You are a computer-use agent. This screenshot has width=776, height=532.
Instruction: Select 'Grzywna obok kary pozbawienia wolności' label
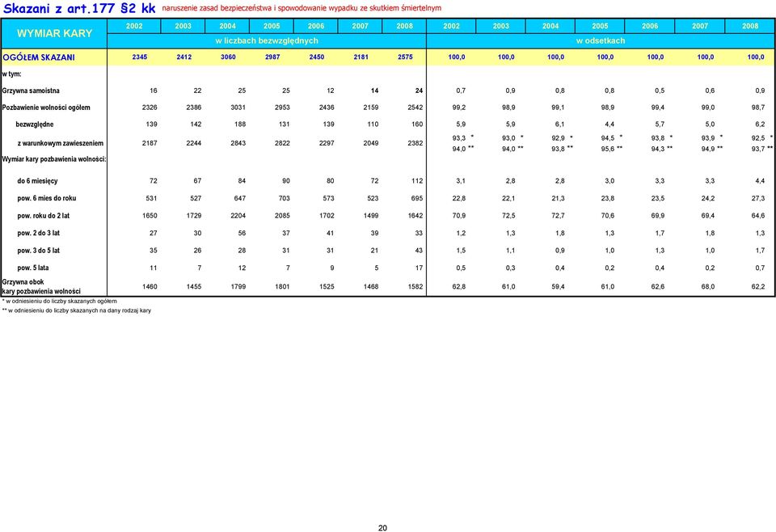[41, 286]
